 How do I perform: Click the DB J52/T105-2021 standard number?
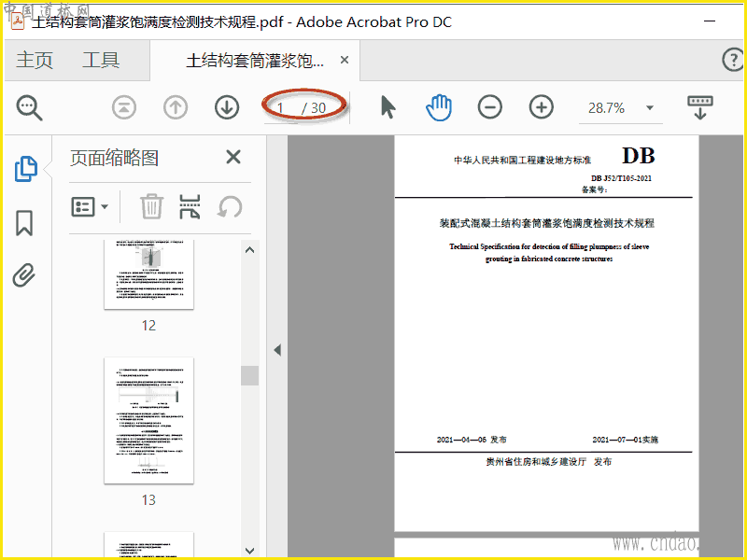621,178
